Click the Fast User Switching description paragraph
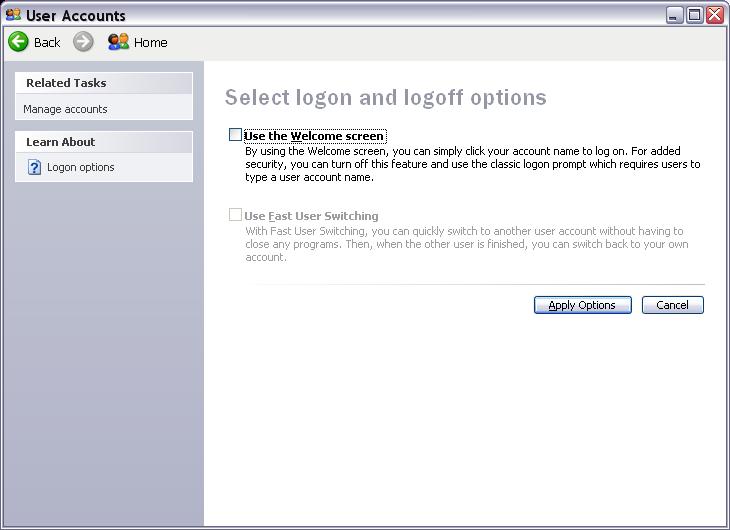Viewport: 730px width, 530px height. [x=466, y=244]
